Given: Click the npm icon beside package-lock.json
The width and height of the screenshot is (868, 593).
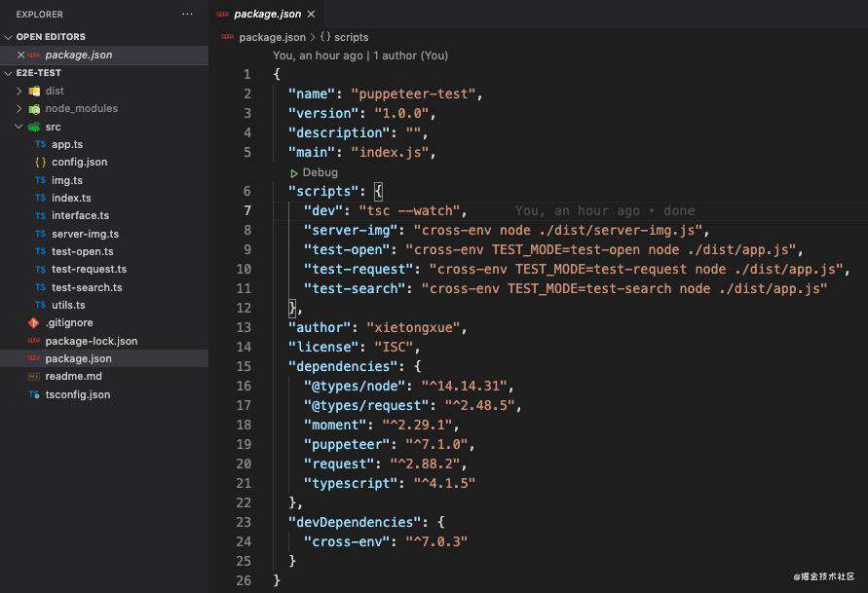Looking at the screenshot, I should point(34,341).
